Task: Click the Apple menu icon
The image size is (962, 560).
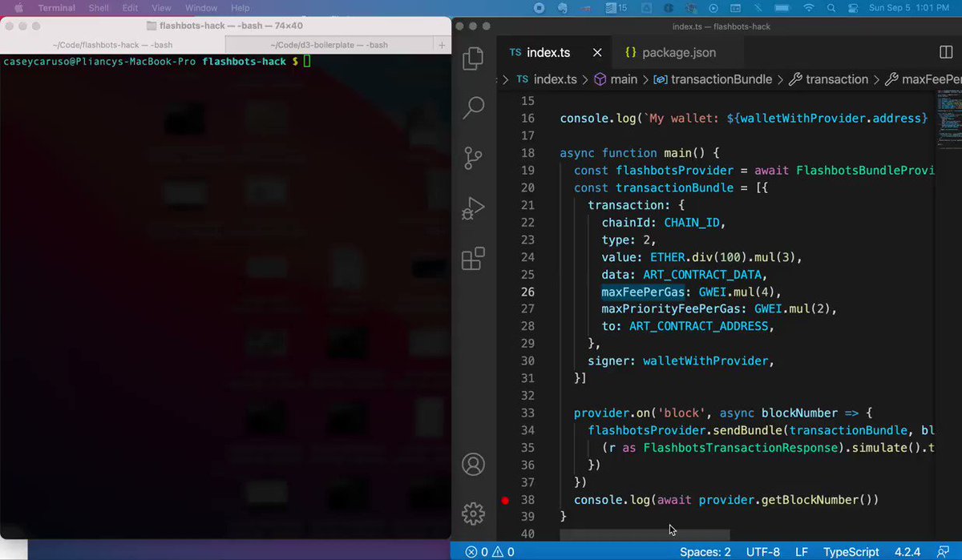Action: pos(18,8)
